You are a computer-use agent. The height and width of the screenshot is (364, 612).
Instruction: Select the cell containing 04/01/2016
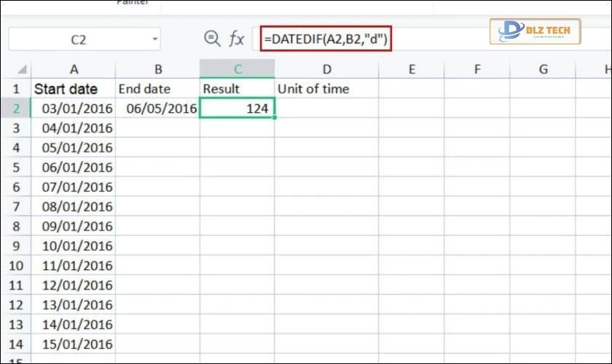(x=74, y=128)
